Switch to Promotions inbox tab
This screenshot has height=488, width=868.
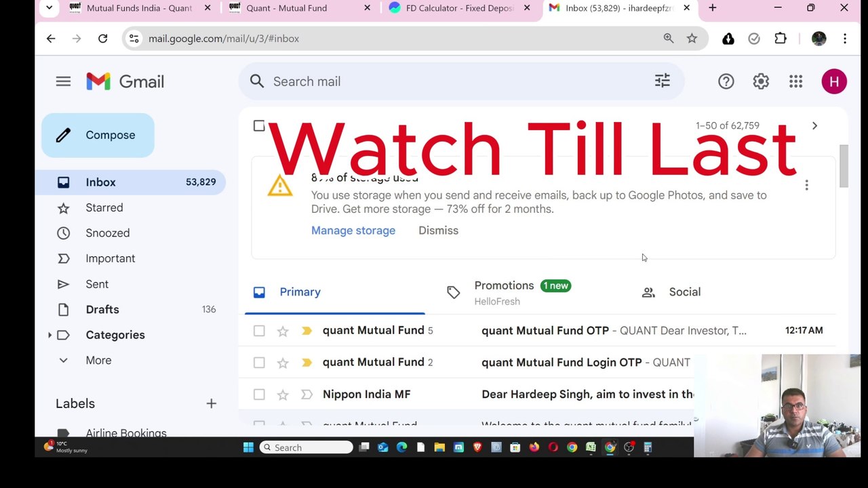tap(522, 292)
